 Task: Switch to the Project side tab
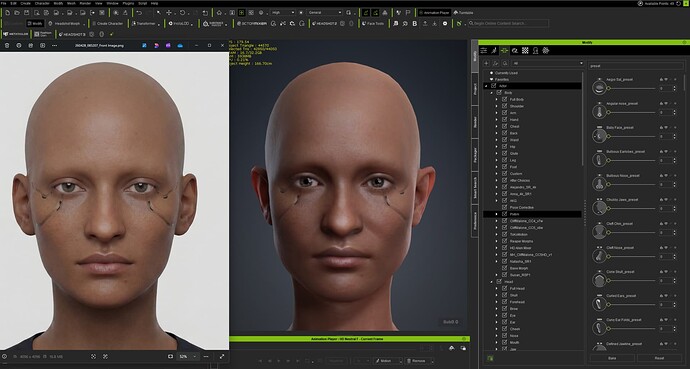(x=475, y=89)
